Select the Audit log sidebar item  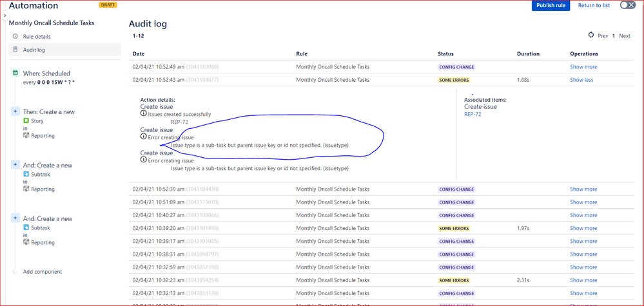point(65,50)
